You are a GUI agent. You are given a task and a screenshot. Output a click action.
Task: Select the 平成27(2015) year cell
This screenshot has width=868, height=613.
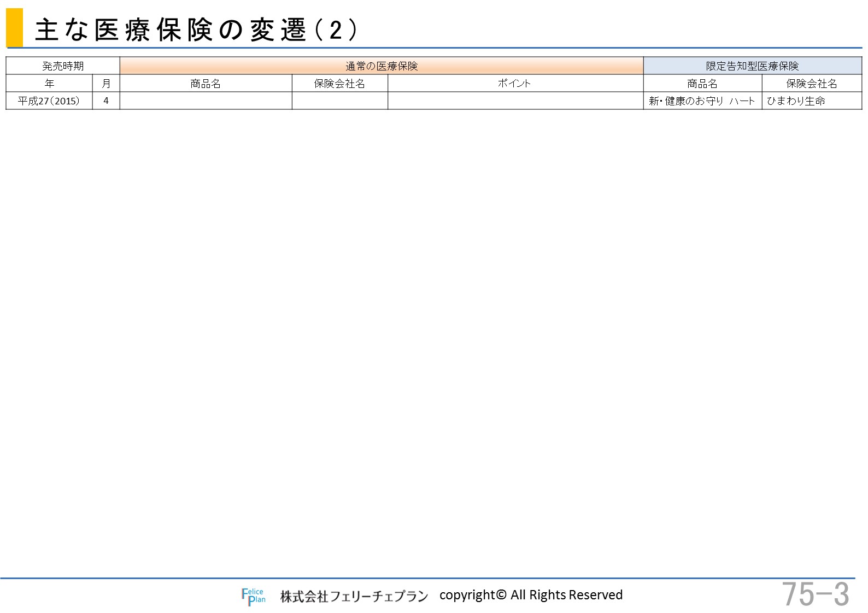pyautogui.click(x=49, y=101)
